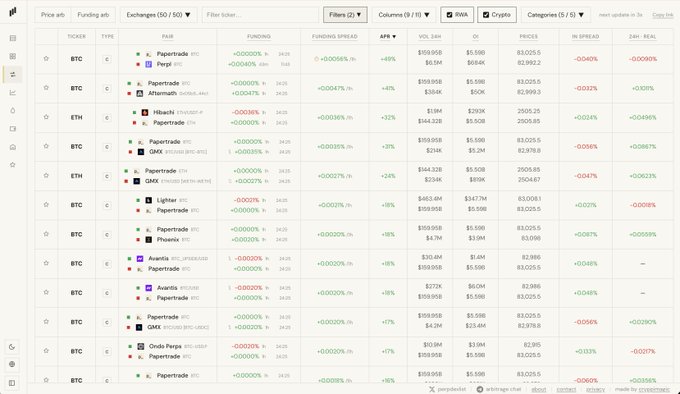Star the BTC Papertrade/Aftermath row
This screenshot has width=680, height=394.
(46, 88)
